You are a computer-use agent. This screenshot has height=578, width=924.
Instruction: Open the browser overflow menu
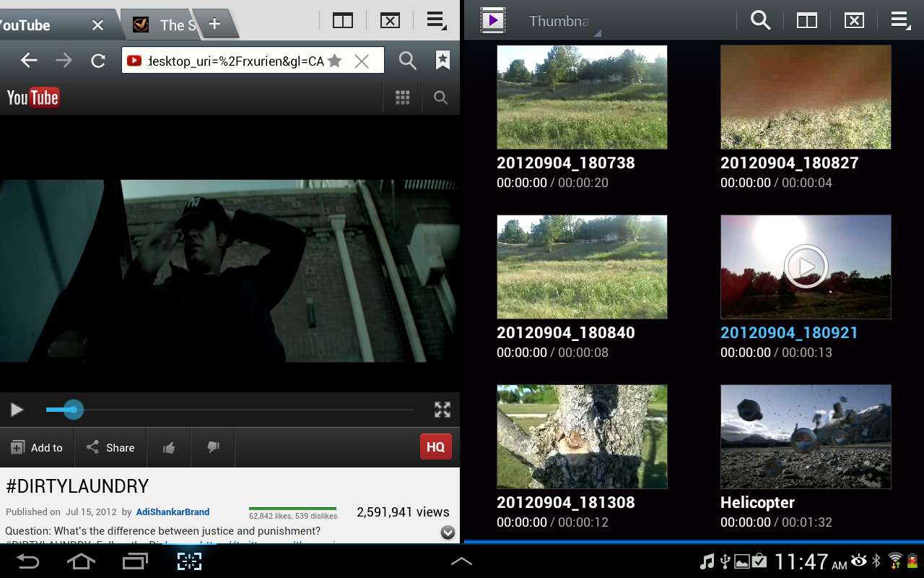[x=436, y=20]
